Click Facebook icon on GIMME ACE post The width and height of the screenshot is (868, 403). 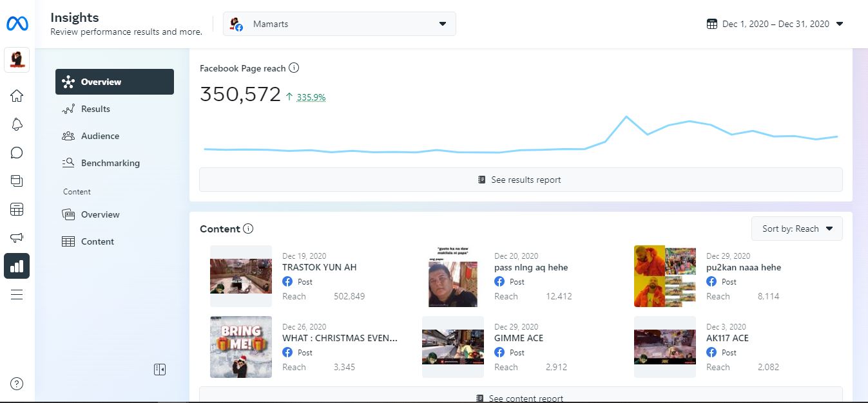click(x=499, y=352)
